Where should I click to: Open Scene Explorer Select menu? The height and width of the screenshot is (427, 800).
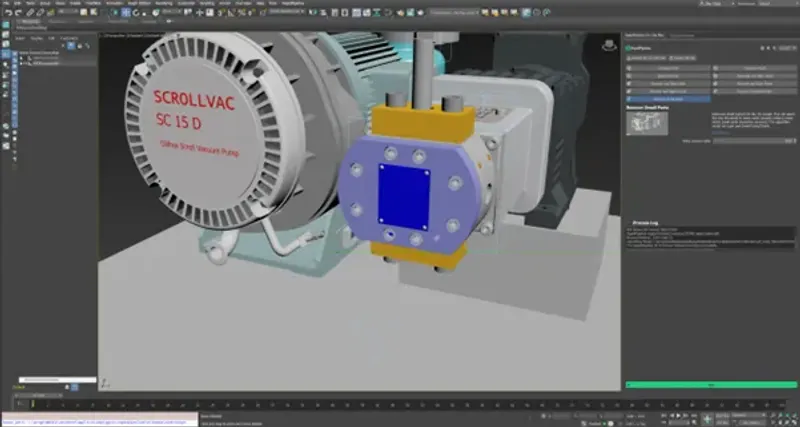[x=20, y=38]
